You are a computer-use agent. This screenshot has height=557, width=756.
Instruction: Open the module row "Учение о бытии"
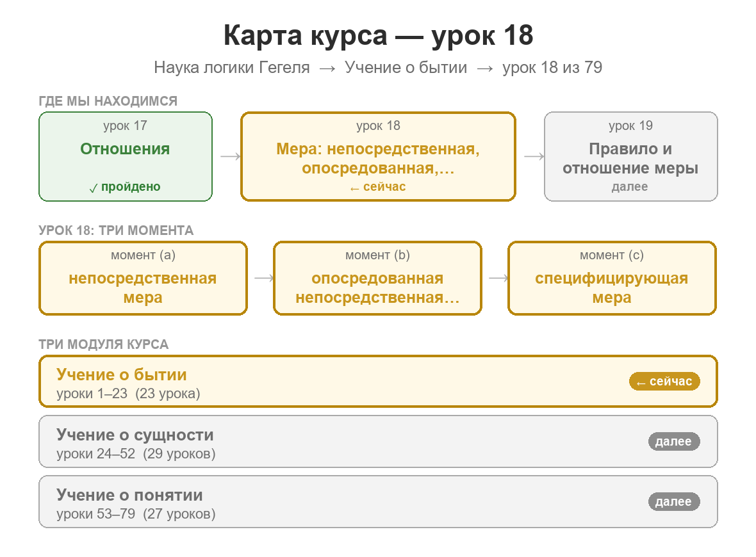(x=379, y=382)
